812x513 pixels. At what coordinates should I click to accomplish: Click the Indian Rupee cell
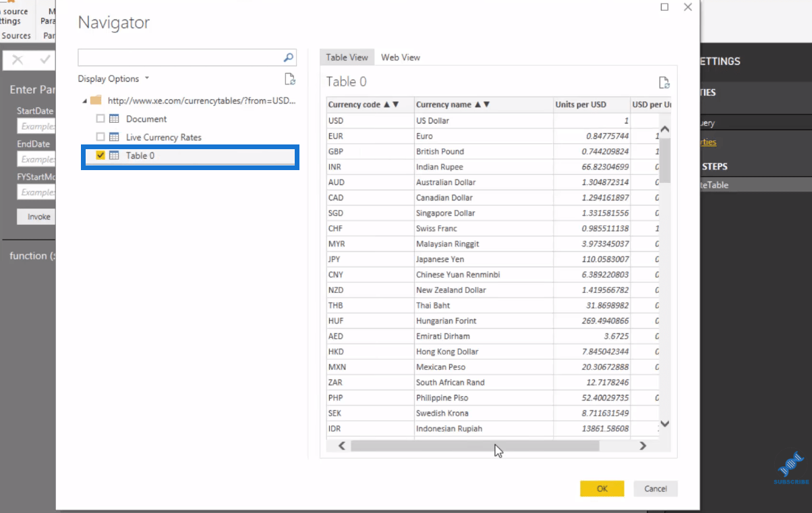[484, 167]
